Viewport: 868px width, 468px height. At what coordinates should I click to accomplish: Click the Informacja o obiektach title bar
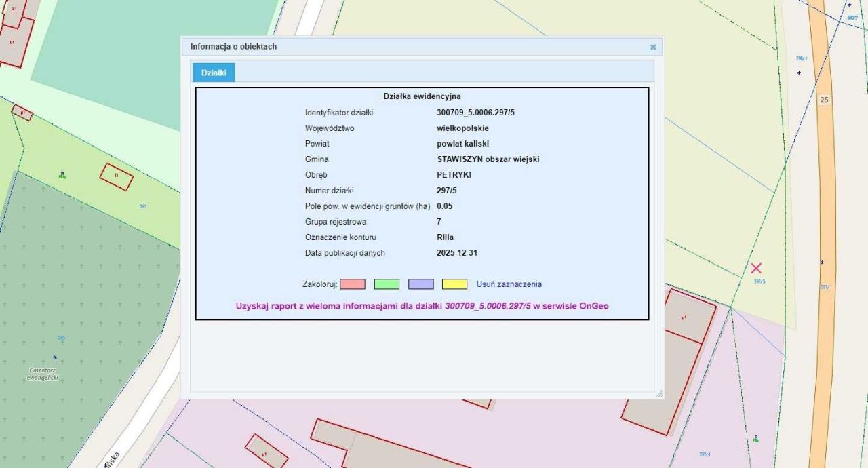pos(407,47)
